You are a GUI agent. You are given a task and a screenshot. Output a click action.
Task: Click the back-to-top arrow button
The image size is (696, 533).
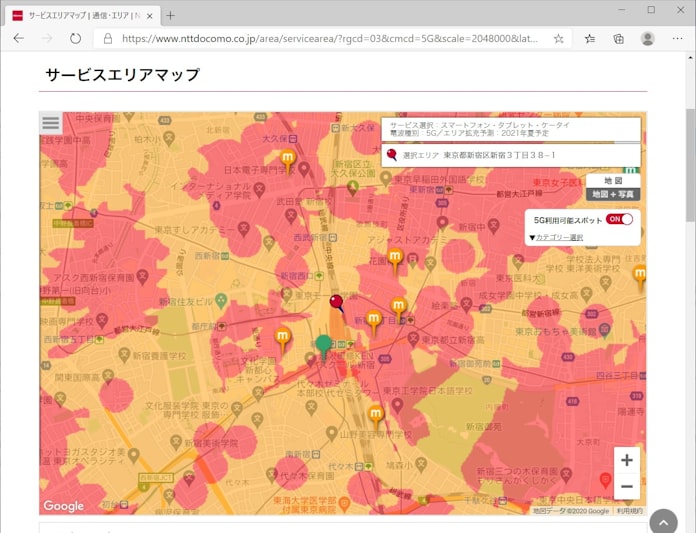click(x=663, y=522)
